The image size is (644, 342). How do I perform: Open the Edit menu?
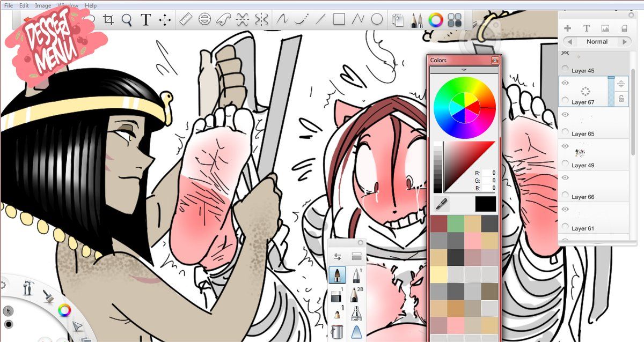(x=24, y=5)
